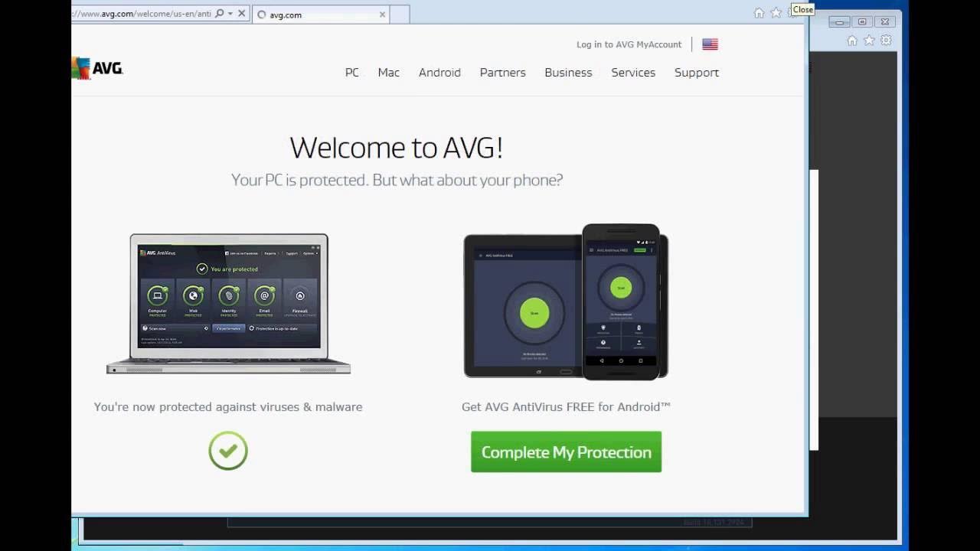Screen dimensions: 980x551
Task: Minimize the back browser window
Action: coord(840,22)
